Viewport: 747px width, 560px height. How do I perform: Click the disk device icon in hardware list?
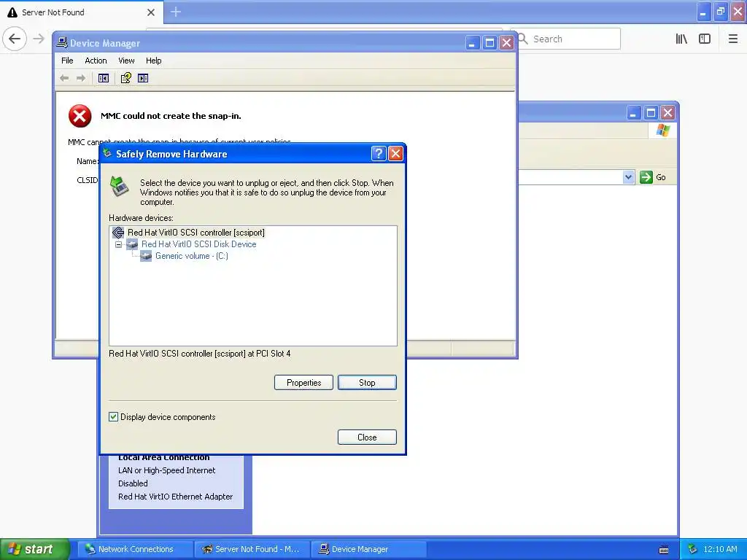[x=132, y=244]
